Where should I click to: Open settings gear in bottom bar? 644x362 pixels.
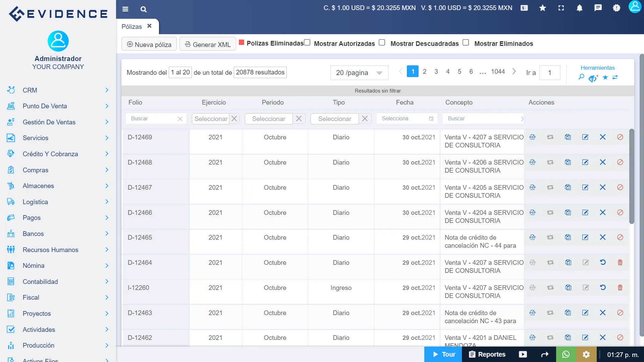pos(586,354)
